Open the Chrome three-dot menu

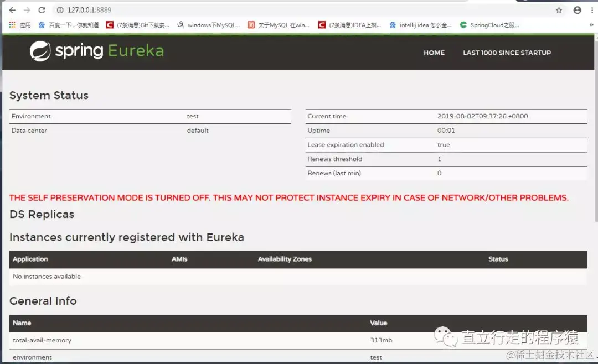pyautogui.click(x=592, y=11)
